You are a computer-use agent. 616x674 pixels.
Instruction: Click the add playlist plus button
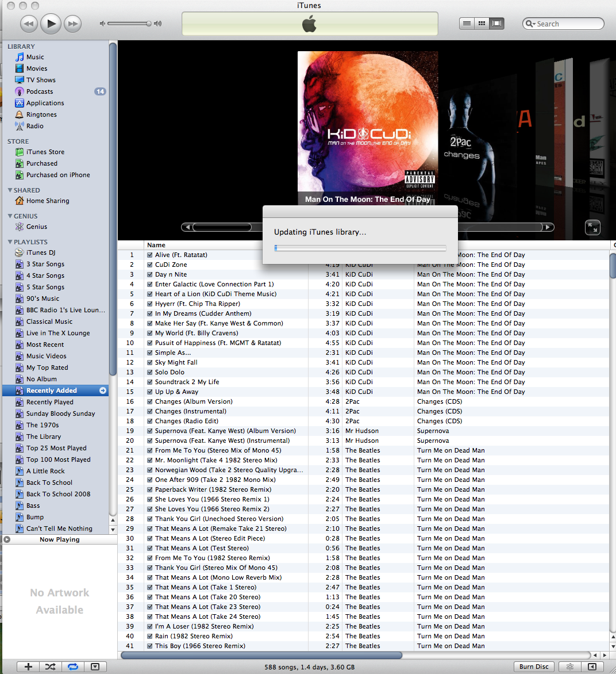(28, 667)
